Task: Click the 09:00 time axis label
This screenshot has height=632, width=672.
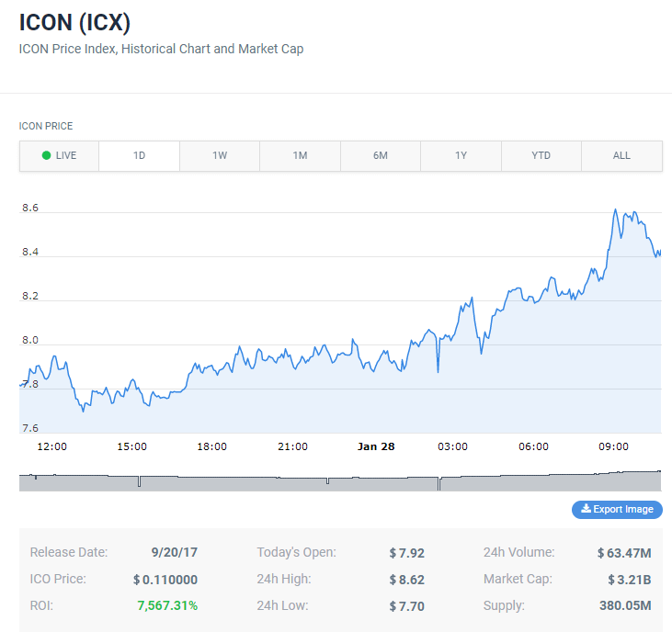Action: click(x=613, y=446)
